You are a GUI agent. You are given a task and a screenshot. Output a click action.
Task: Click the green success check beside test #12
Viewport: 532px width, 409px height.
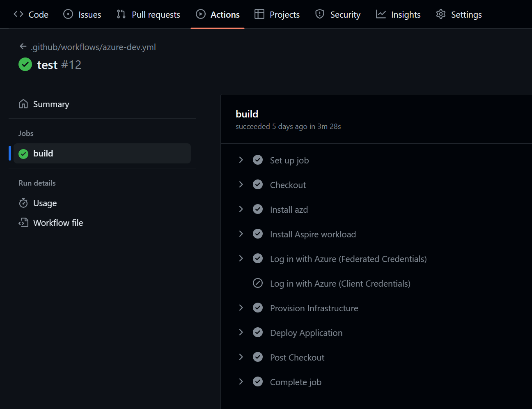click(25, 64)
